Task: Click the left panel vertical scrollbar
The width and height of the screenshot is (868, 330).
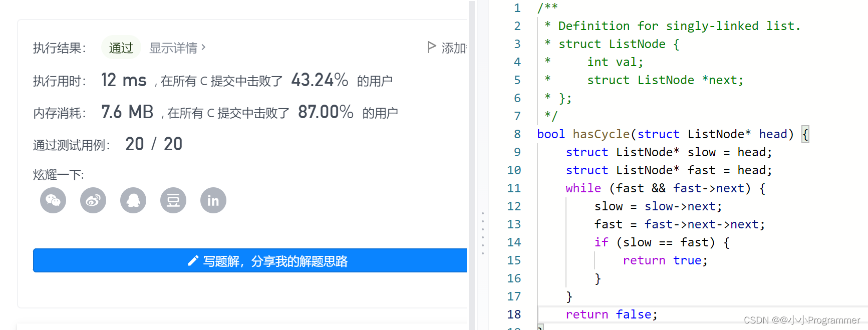Action: (472, 165)
